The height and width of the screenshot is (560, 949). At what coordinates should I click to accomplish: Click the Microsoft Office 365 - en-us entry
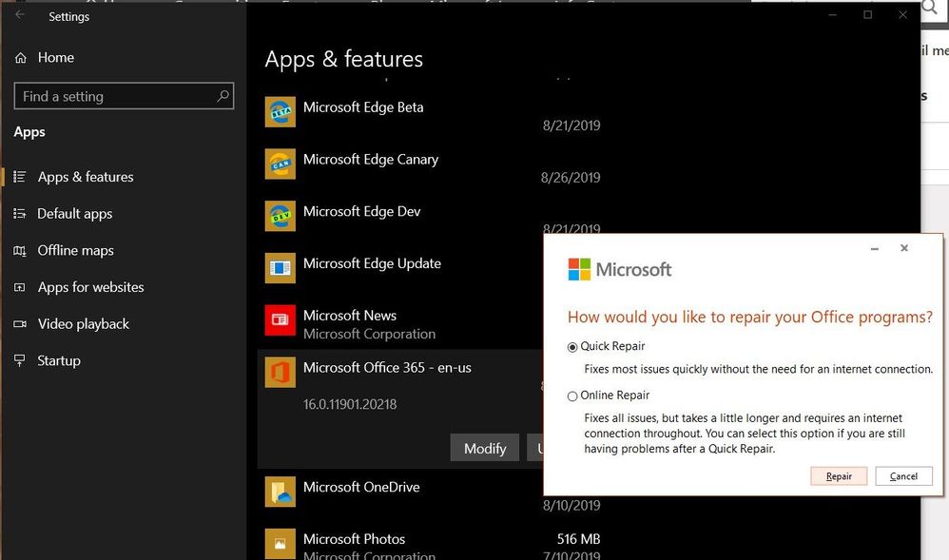pos(387,368)
